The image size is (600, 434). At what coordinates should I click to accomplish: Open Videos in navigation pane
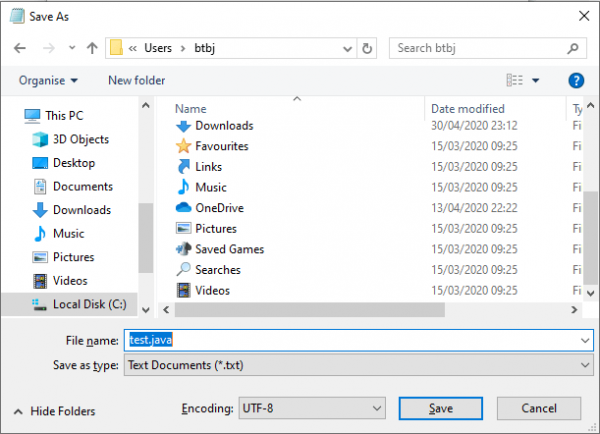(x=60, y=281)
